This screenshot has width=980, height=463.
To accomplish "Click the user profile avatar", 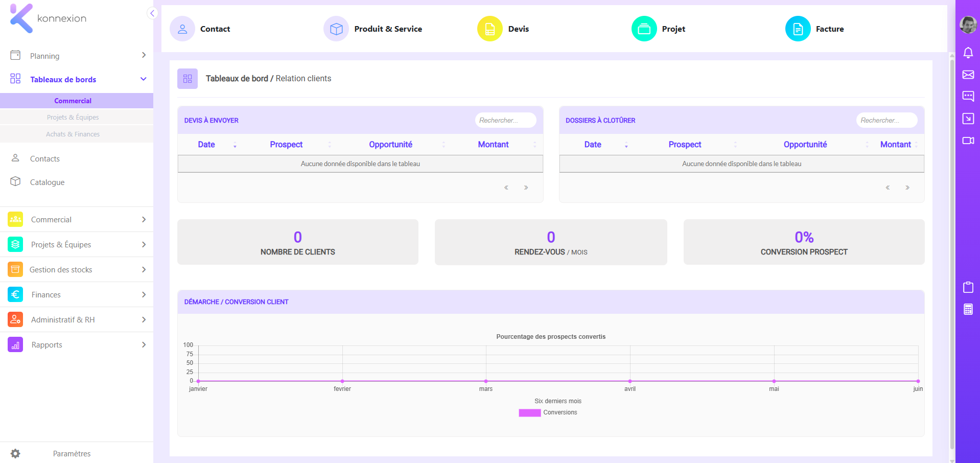I will (968, 24).
